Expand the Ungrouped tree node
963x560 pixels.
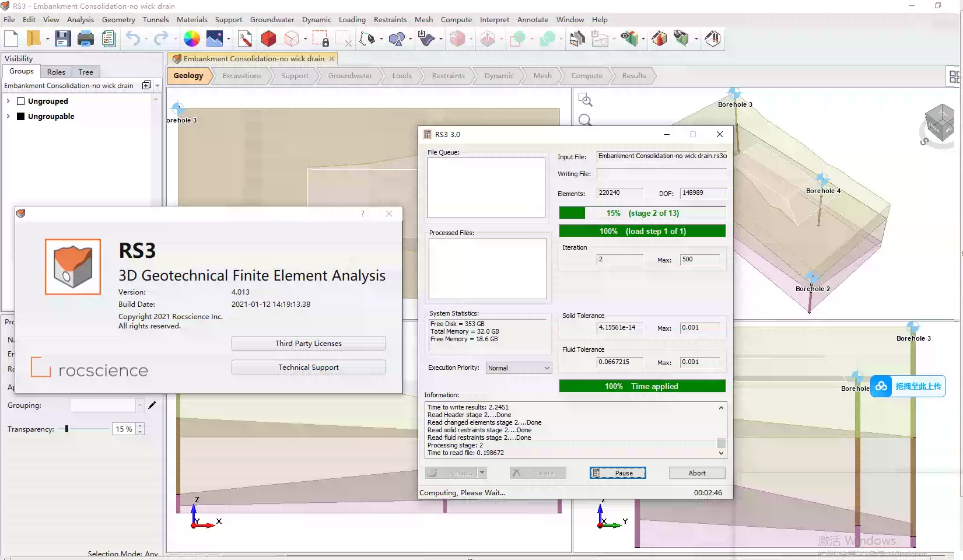pos(8,101)
